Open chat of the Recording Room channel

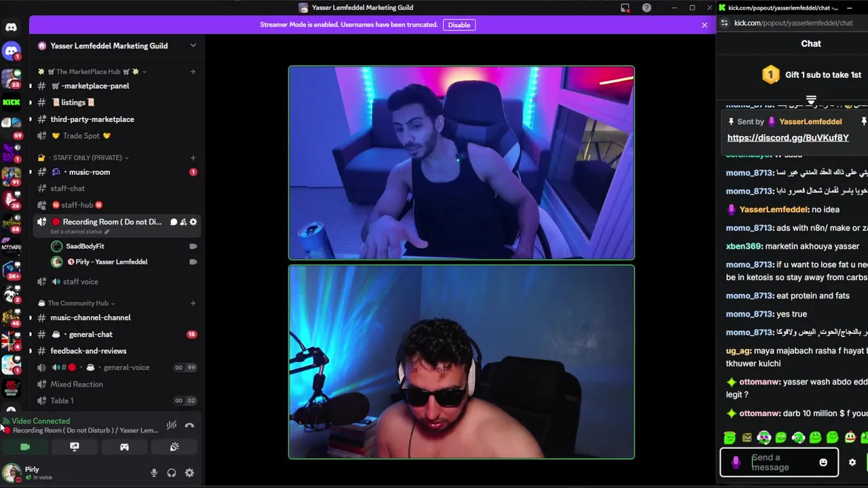[x=174, y=222]
